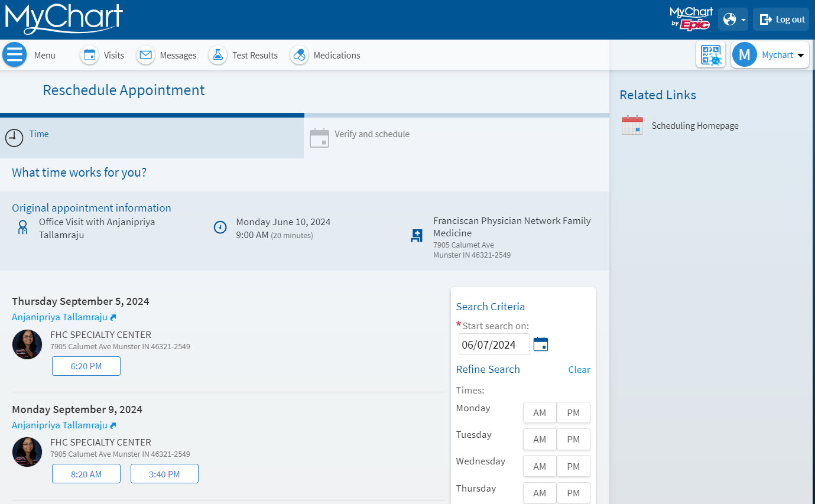815x504 pixels.
Task: Click the M profile avatar circle
Action: click(x=745, y=55)
